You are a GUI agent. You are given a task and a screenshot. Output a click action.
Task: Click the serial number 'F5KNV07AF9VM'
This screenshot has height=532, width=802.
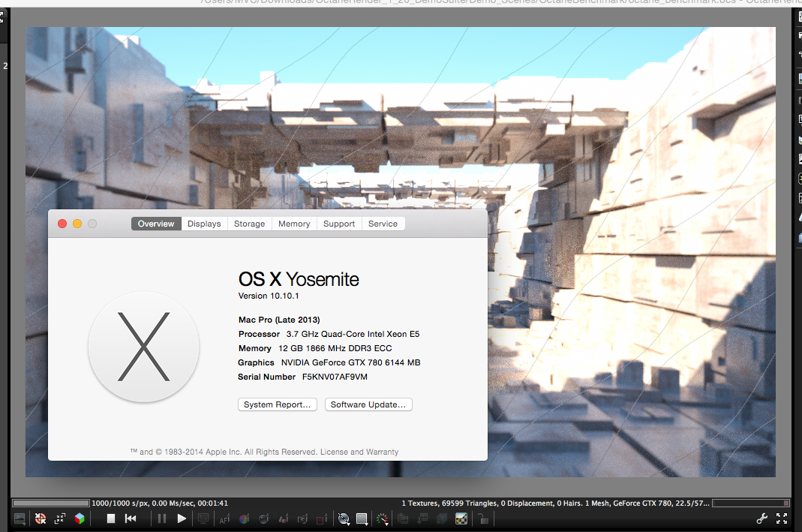335,377
